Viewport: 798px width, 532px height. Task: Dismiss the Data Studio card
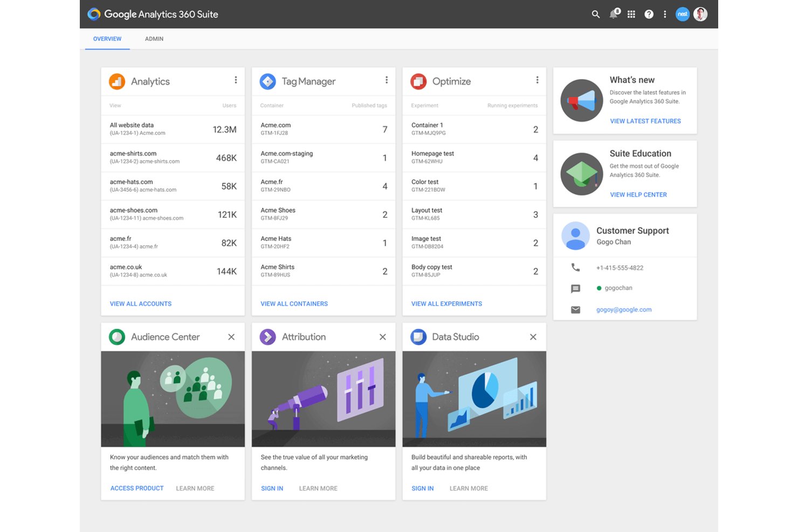[533, 337]
